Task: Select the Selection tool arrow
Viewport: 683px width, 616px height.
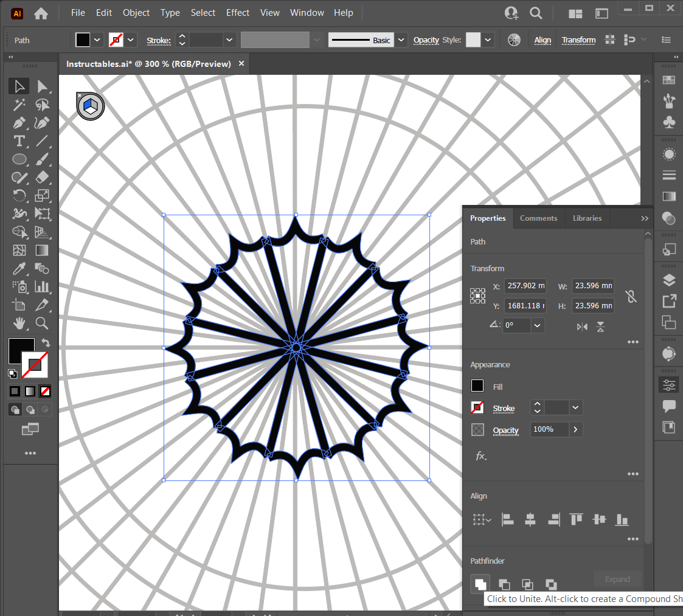Action: [x=19, y=86]
